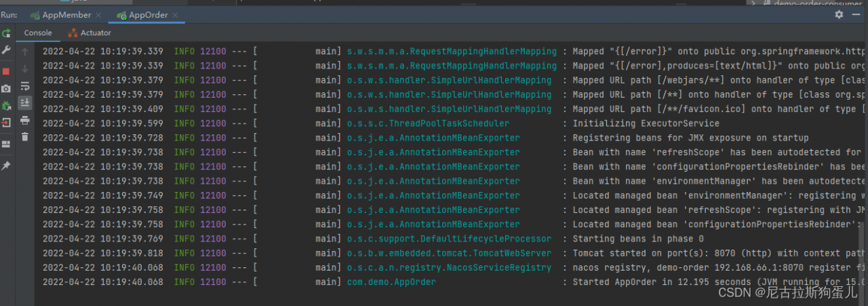Open the restore layout icon
868x306 pixels.
[x=6, y=144]
